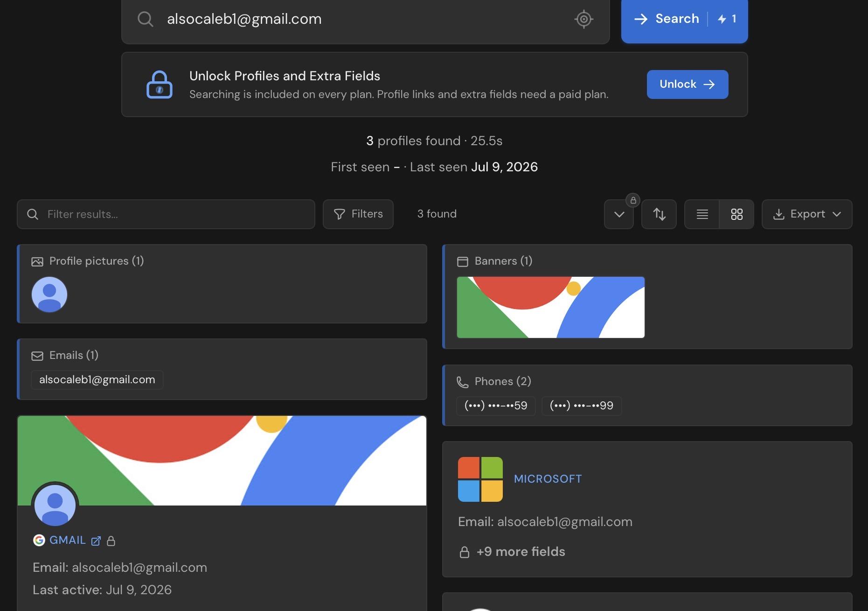Click the target icon in search bar
This screenshot has height=611, width=868.
583,19
